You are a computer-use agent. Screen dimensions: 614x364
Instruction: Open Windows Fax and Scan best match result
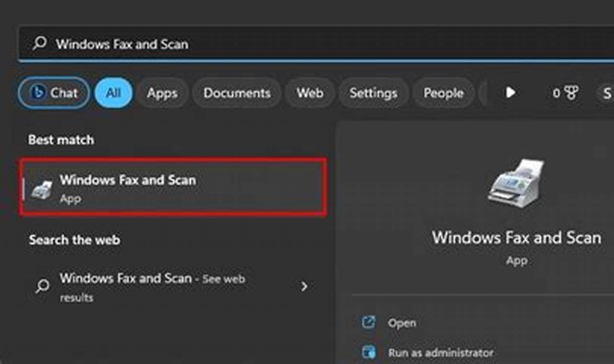[x=173, y=187]
